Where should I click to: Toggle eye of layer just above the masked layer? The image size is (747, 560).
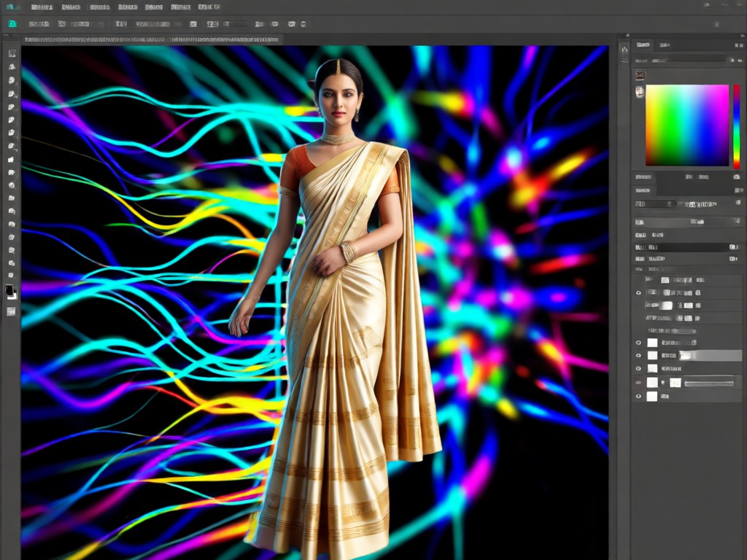pos(638,368)
